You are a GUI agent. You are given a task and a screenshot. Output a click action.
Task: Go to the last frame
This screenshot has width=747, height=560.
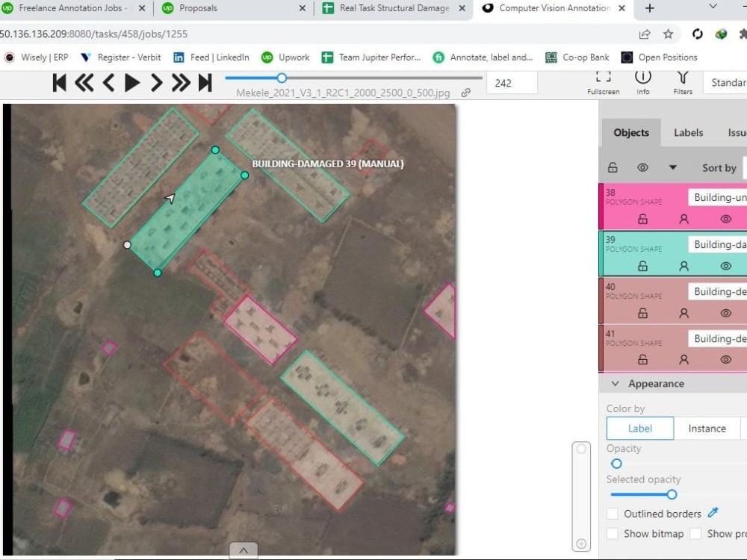205,83
